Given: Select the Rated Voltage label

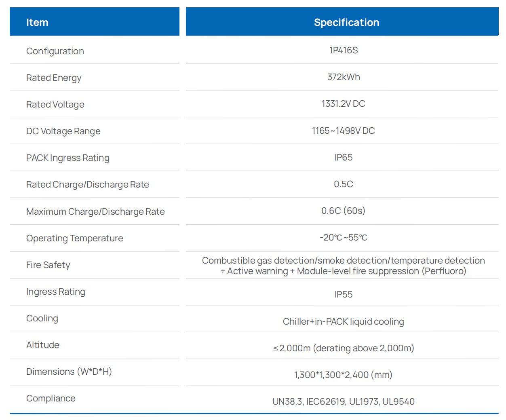Looking at the screenshot, I should [x=55, y=105].
